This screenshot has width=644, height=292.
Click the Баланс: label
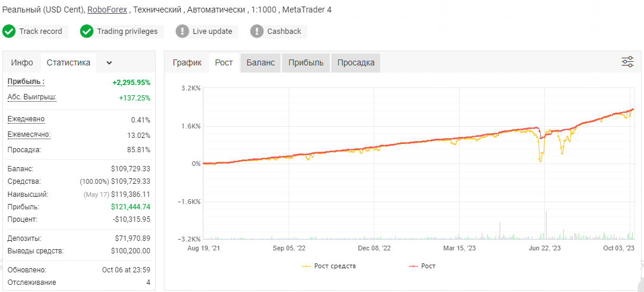coord(21,169)
